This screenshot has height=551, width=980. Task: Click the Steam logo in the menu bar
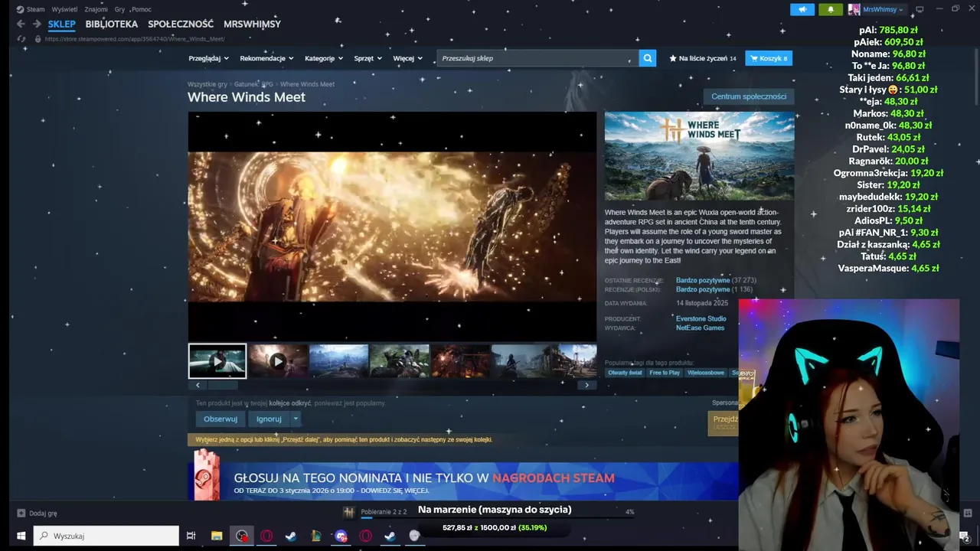coord(20,9)
